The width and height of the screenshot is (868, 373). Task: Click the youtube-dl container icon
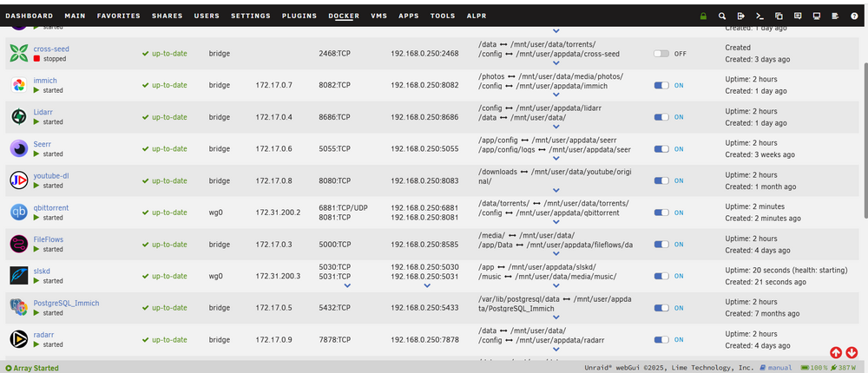click(x=19, y=180)
